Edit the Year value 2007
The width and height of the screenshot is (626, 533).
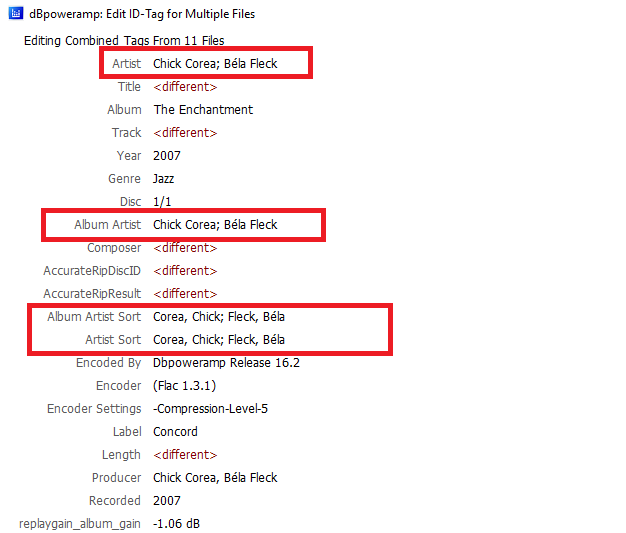(167, 156)
